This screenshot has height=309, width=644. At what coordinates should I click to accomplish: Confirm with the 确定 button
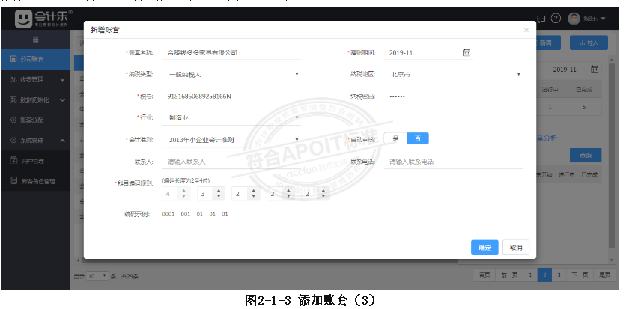pos(484,248)
